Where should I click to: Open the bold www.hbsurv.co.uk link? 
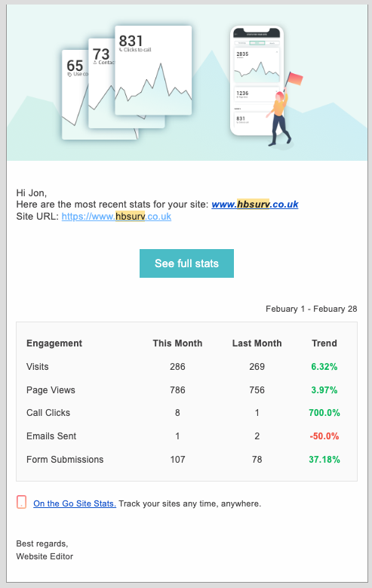point(255,205)
